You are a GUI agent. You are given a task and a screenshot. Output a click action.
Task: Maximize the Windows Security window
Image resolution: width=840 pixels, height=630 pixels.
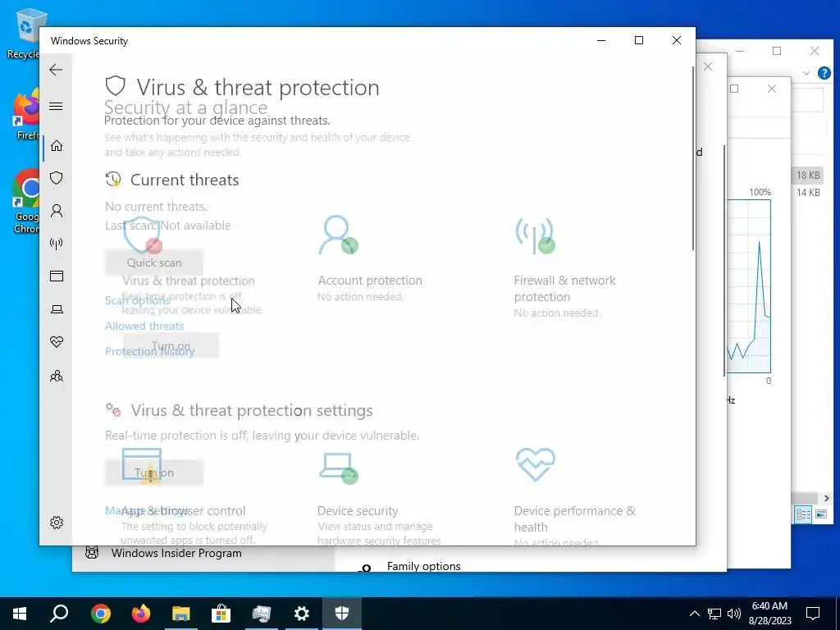click(638, 41)
